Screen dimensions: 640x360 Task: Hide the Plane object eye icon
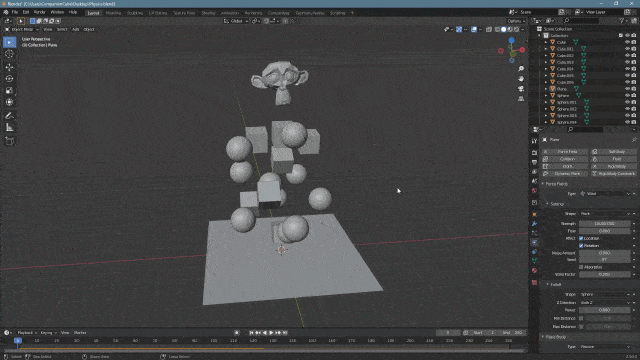(x=627, y=89)
